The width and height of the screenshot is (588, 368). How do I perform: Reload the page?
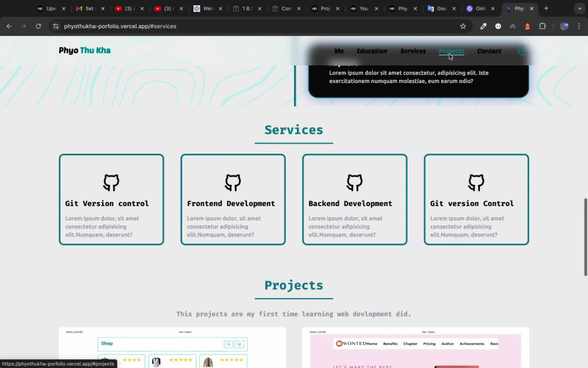click(x=38, y=26)
